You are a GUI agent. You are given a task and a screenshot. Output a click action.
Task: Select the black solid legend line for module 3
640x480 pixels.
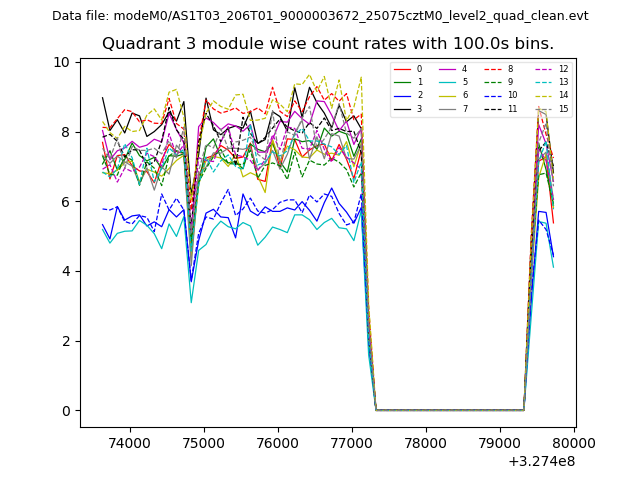(402, 108)
